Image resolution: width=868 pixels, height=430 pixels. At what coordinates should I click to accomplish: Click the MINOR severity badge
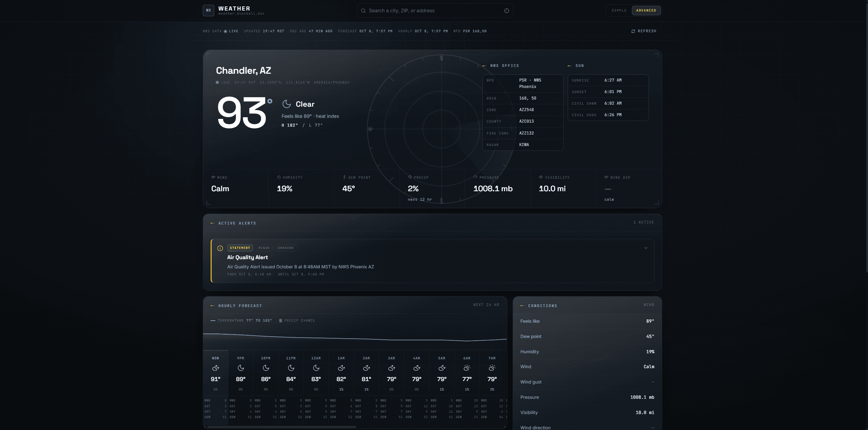tap(264, 248)
